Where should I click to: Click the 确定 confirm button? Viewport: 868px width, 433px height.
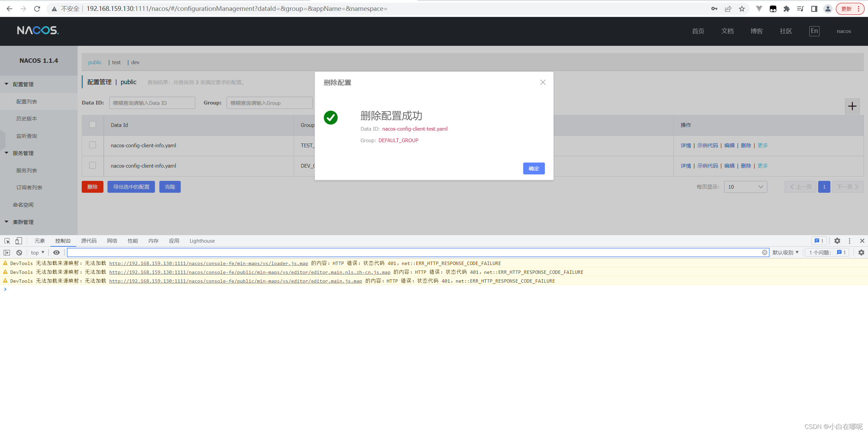[x=534, y=169]
